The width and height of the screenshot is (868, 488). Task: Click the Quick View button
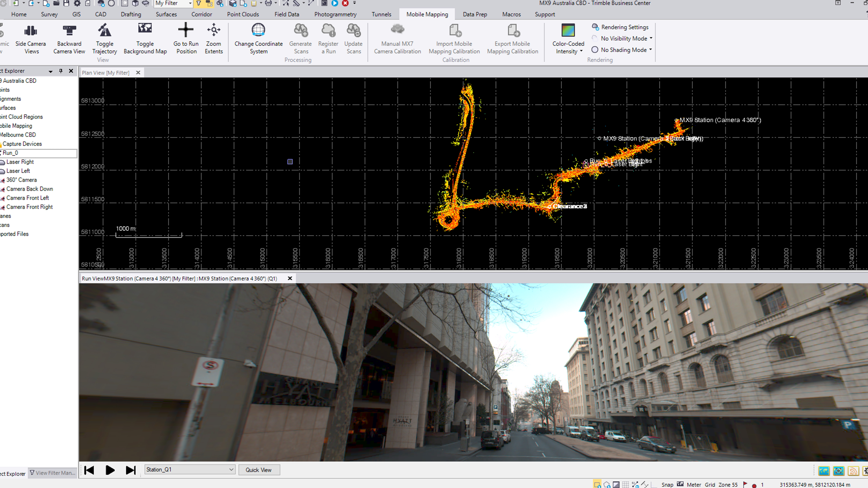tap(258, 470)
